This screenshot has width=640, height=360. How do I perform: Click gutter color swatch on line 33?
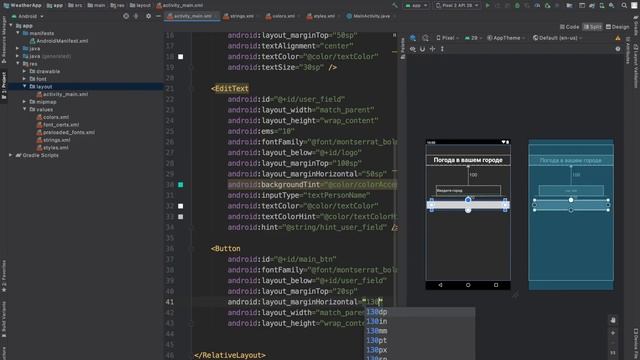tap(180, 217)
